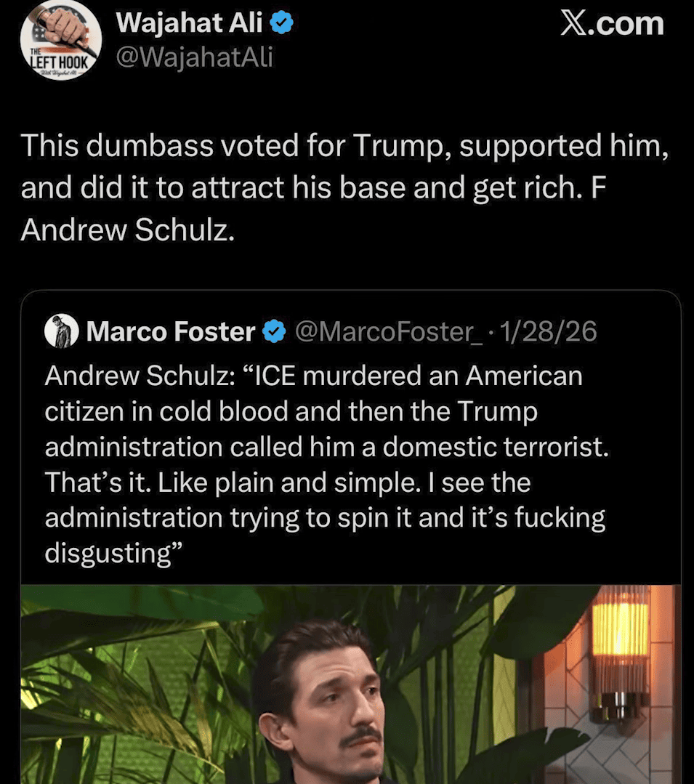Click "Andrew Schulz." ending the main post
This screenshot has height=784, width=694.
(x=128, y=229)
